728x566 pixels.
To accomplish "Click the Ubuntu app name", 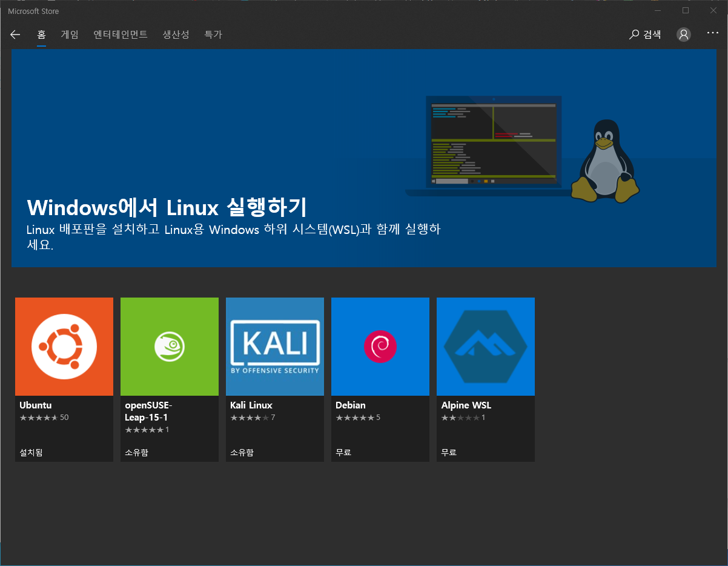I will (36, 405).
